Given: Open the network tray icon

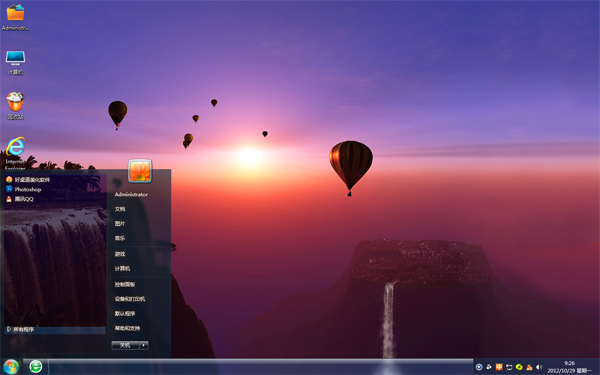Looking at the screenshot, I should (509, 367).
